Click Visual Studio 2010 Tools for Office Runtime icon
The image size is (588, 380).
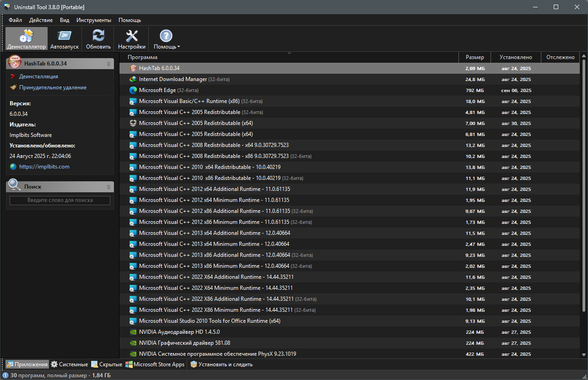pyautogui.click(x=133, y=321)
